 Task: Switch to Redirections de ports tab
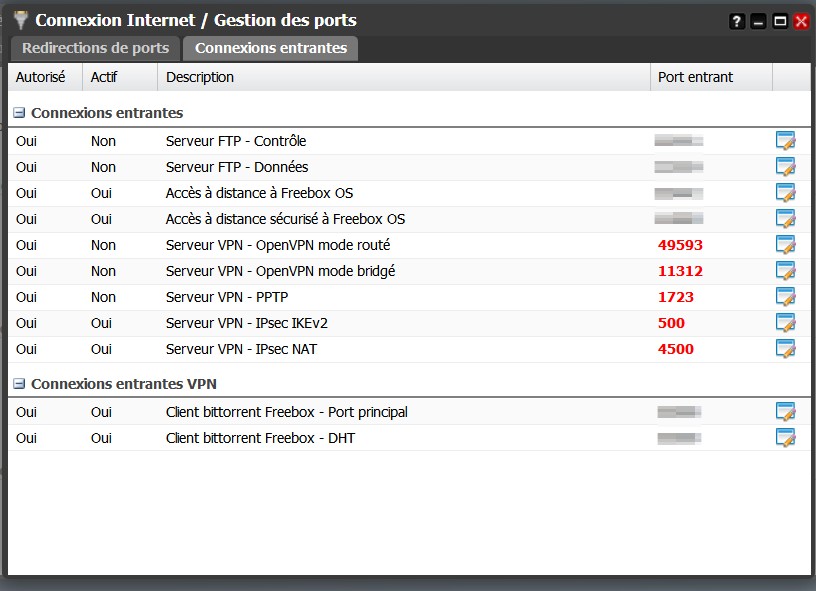tap(95, 48)
